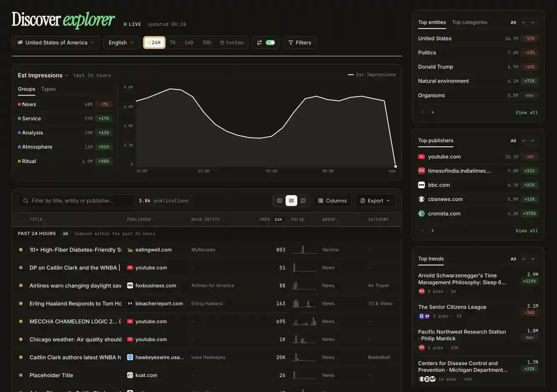Open the Pacific Northwest Research Station trend
This screenshot has height=392, width=557.
click(478, 339)
